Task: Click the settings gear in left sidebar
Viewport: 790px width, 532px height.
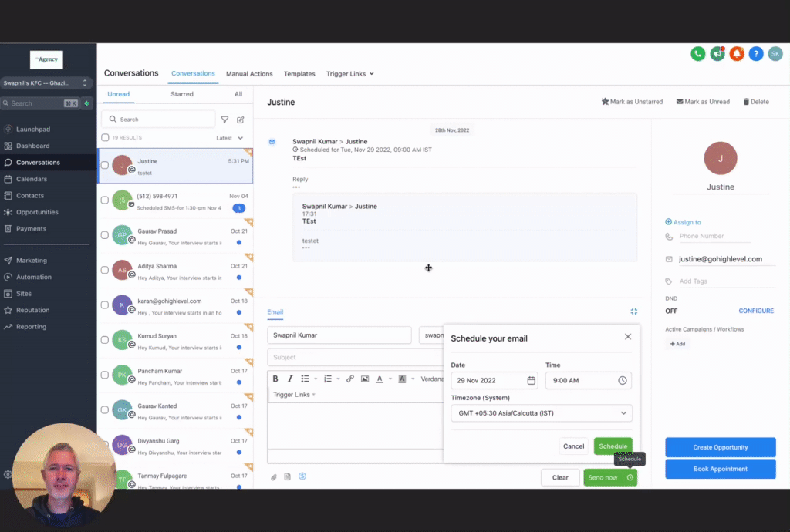Action: pyautogui.click(x=8, y=474)
